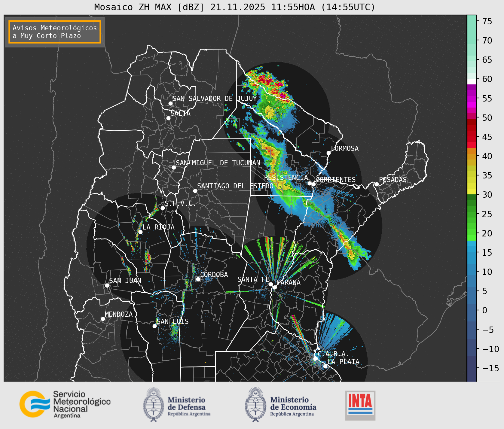Select the S.F.V.C. city marker dot
504x429 pixels.
(x=163, y=208)
